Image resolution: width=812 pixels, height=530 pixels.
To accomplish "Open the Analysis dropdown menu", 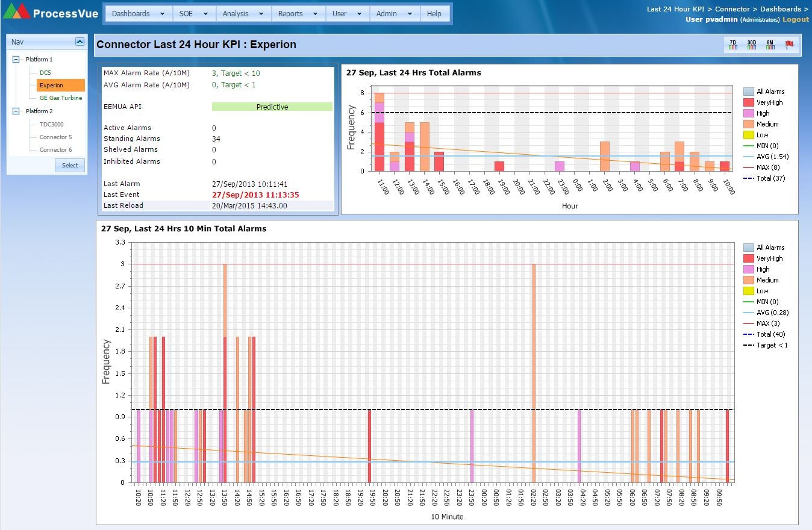I will click(x=243, y=13).
